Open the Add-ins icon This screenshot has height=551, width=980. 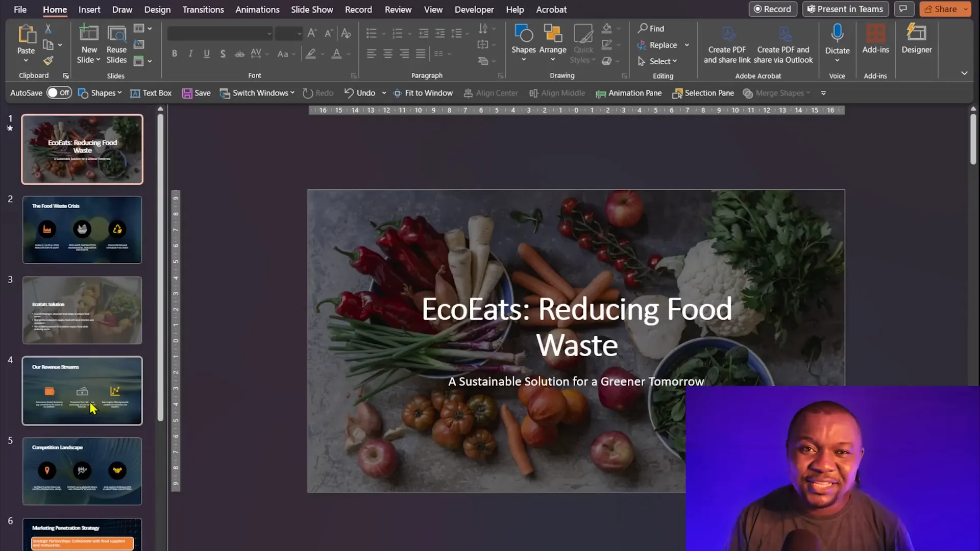pos(875,34)
